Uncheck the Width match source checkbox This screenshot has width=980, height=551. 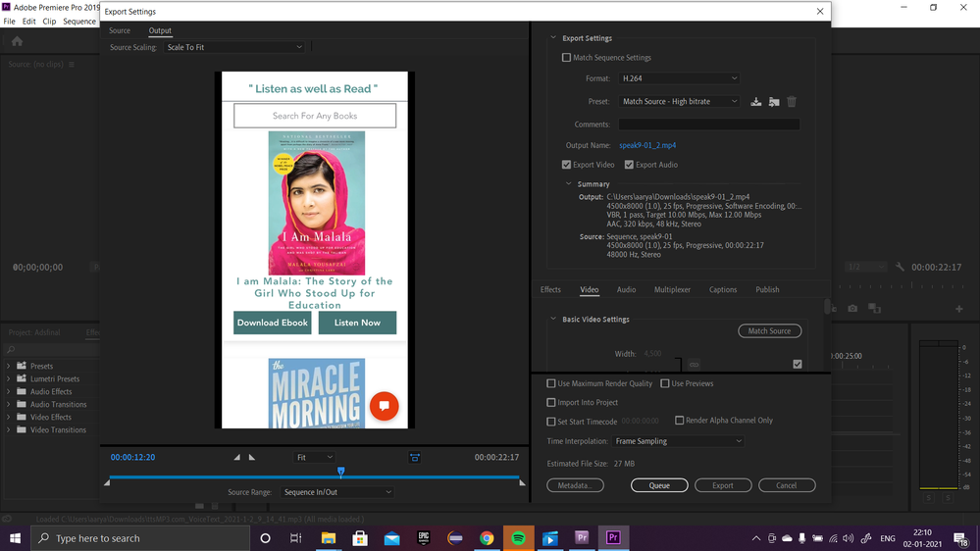(797, 364)
